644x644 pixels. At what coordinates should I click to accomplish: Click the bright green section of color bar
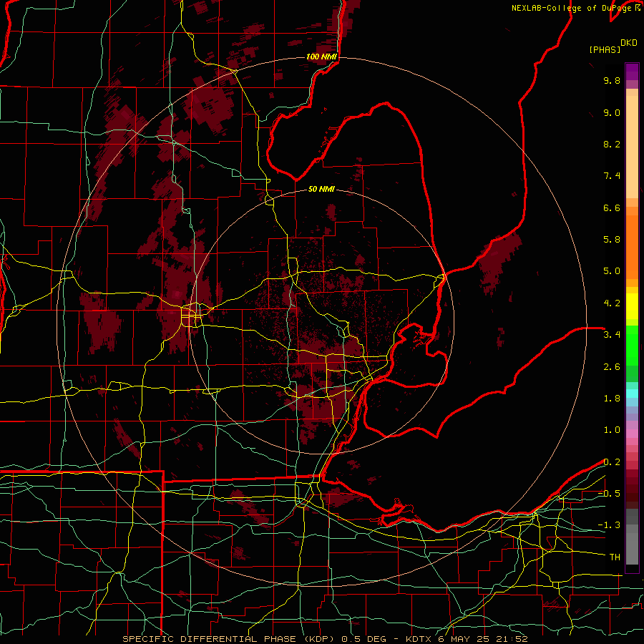(x=632, y=347)
